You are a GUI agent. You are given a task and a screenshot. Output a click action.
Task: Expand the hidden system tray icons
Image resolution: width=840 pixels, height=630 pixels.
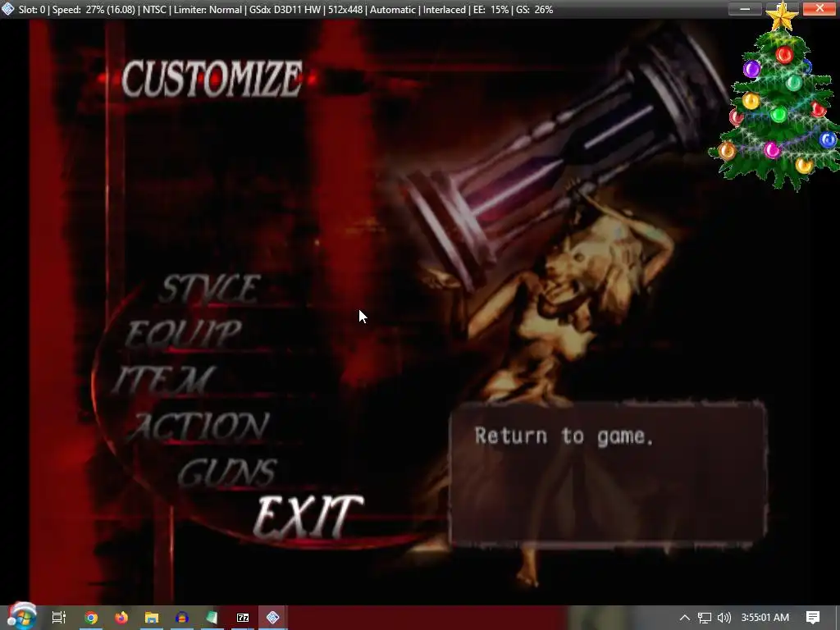pos(685,618)
